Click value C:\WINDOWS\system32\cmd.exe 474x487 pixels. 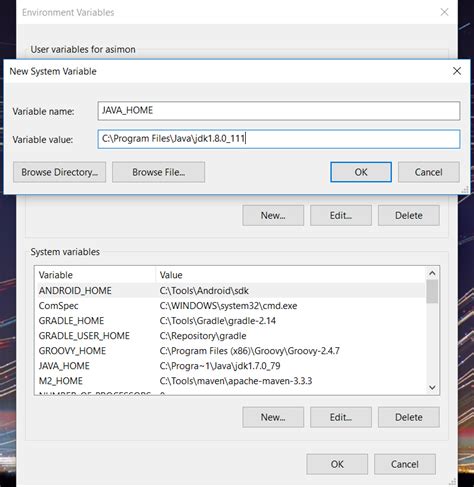click(228, 306)
